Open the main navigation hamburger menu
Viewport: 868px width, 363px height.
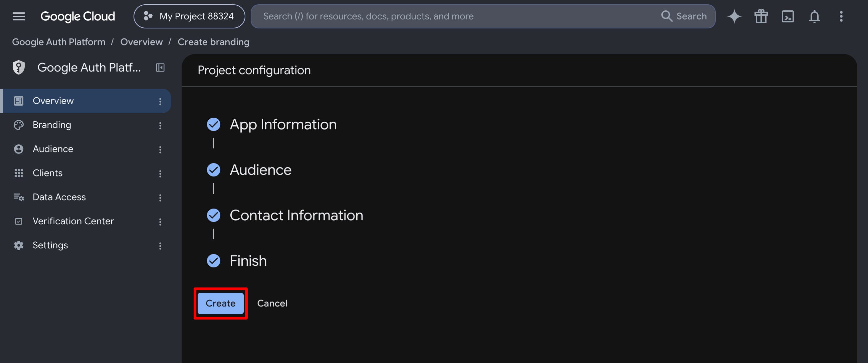[19, 16]
